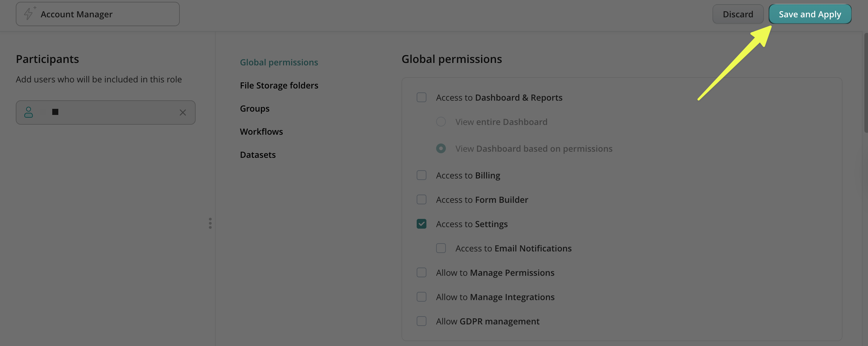Remove participant with the X icon
Image resolution: width=868 pixels, height=346 pixels.
[x=183, y=112]
